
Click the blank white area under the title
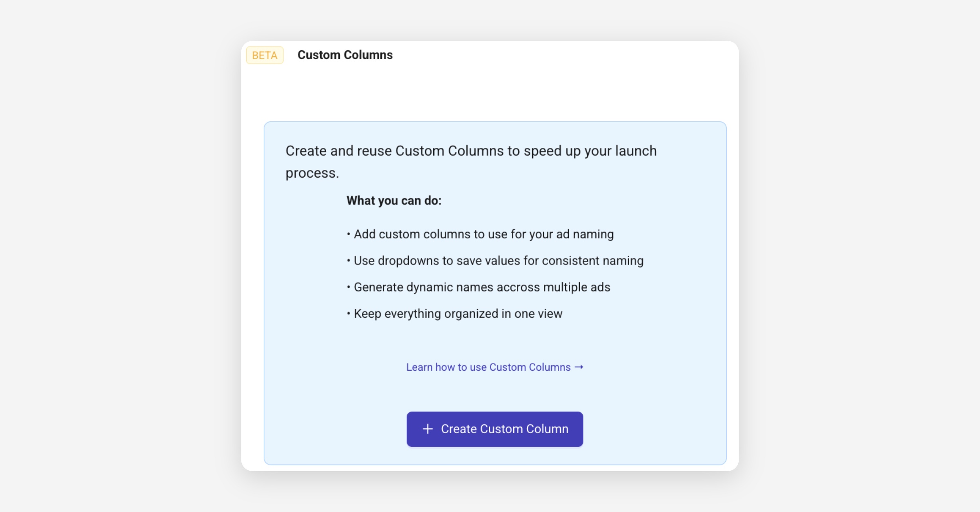(x=490, y=94)
